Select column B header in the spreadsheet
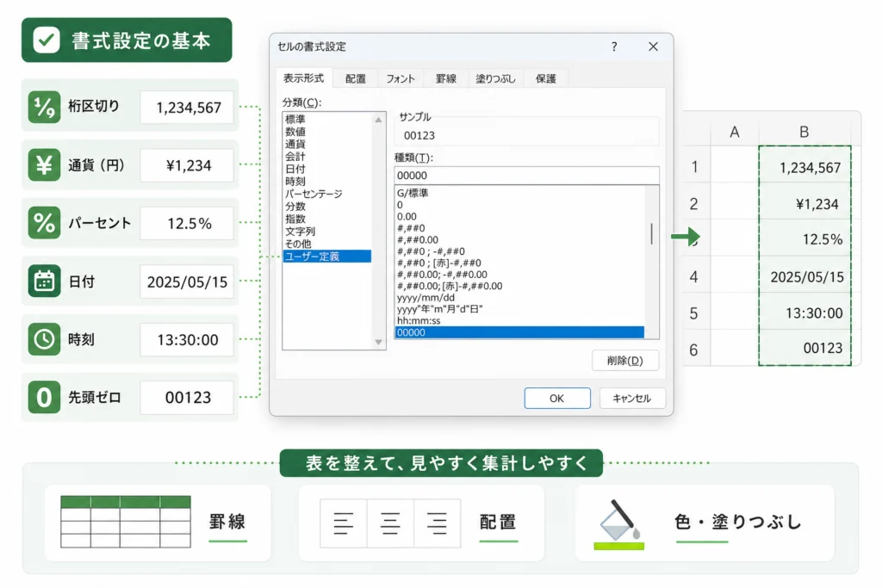Image resolution: width=882 pixels, height=588 pixels. [804, 132]
